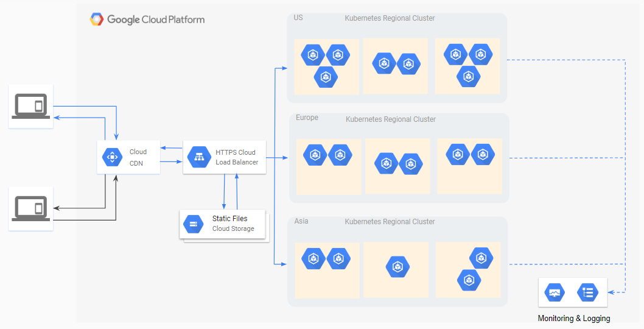The height and width of the screenshot is (329, 644).
Task: Click the 'Europe' region label
Action: coord(307,118)
